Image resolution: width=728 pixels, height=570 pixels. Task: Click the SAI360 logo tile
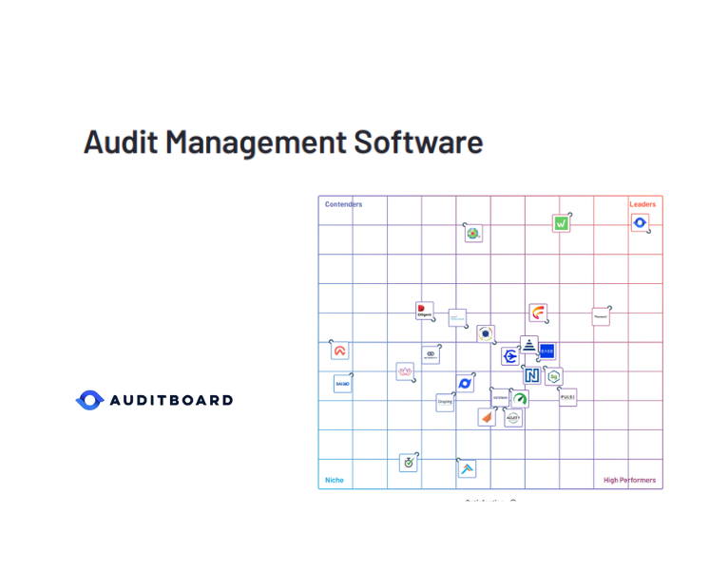click(342, 384)
